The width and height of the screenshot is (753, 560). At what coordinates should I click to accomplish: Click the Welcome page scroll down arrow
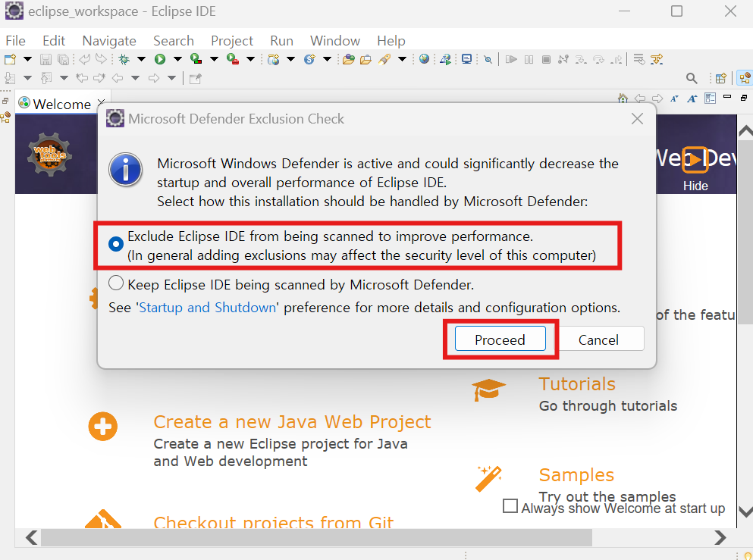pos(745,512)
